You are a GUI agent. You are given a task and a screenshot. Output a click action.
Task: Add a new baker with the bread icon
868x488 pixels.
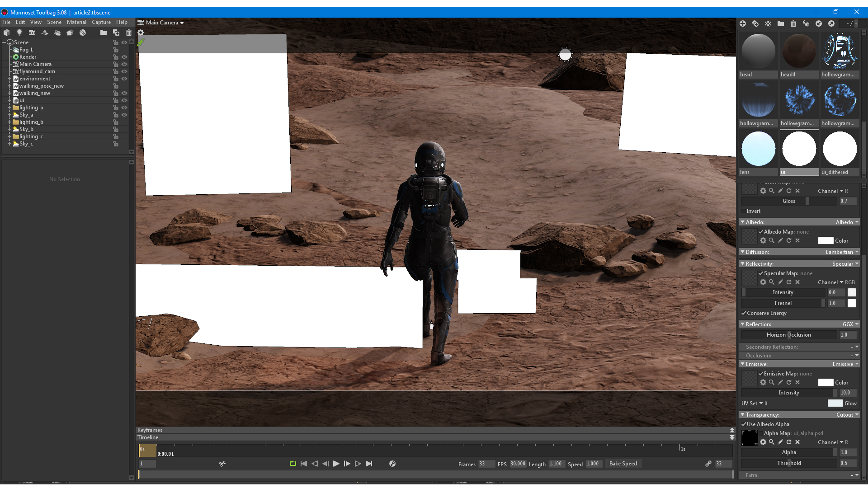click(x=70, y=33)
